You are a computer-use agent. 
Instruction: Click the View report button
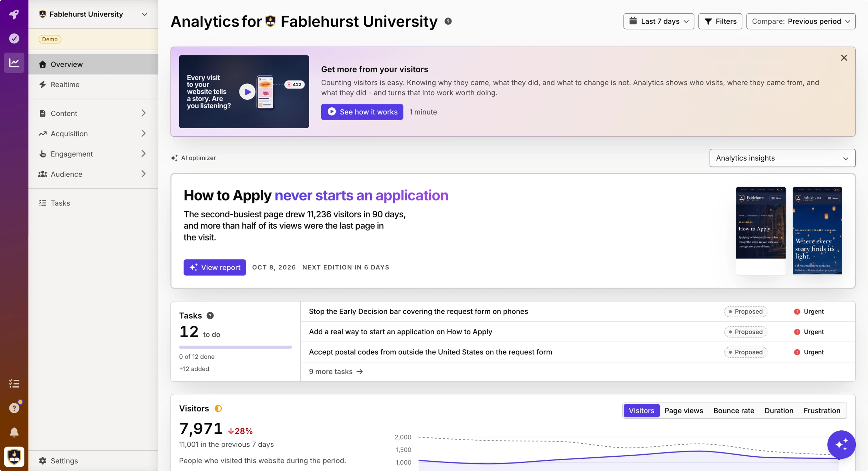[x=215, y=267]
